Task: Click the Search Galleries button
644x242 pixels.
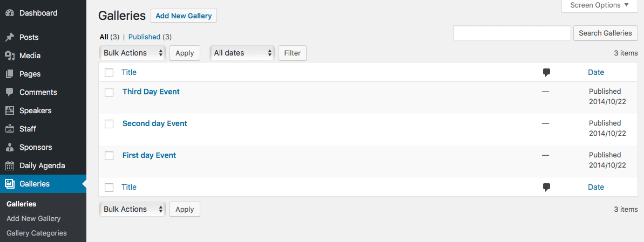Action: click(x=605, y=33)
